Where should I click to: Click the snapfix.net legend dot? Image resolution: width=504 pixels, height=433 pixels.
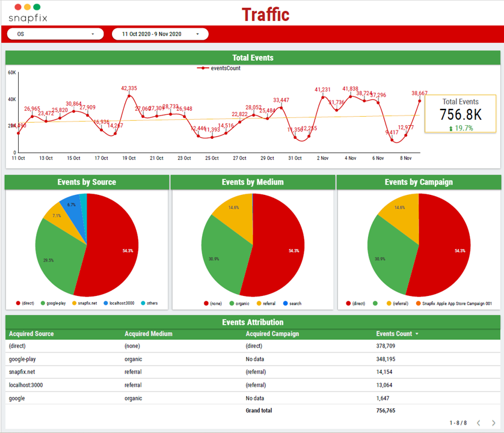pyautogui.click(x=74, y=303)
